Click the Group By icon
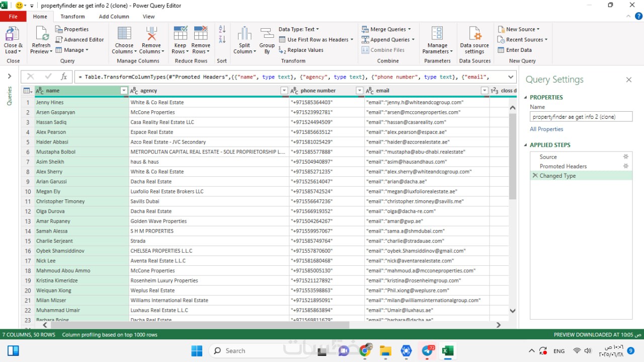Screen dimensions: 644x362 [x=267, y=34]
